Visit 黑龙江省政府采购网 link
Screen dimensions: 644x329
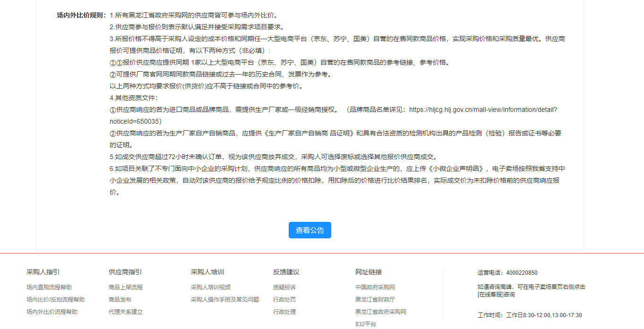pos(380,312)
